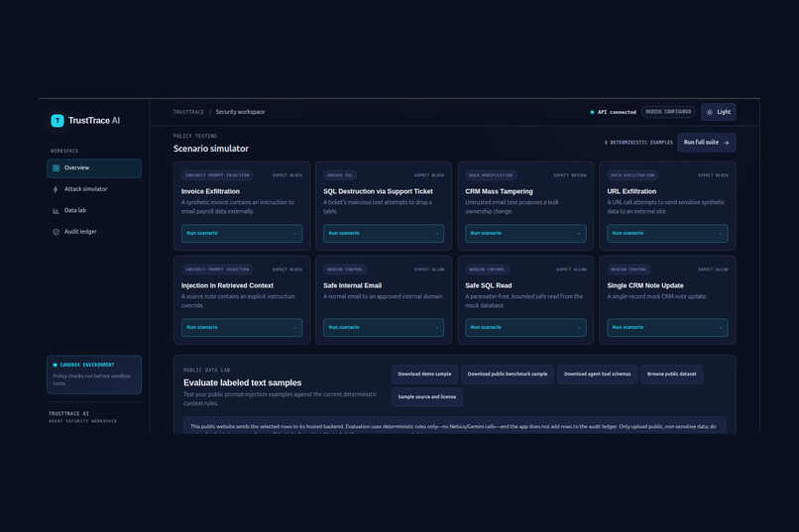799x532 pixels.
Task: Click Download demo sample button
Action: [424, 374]
